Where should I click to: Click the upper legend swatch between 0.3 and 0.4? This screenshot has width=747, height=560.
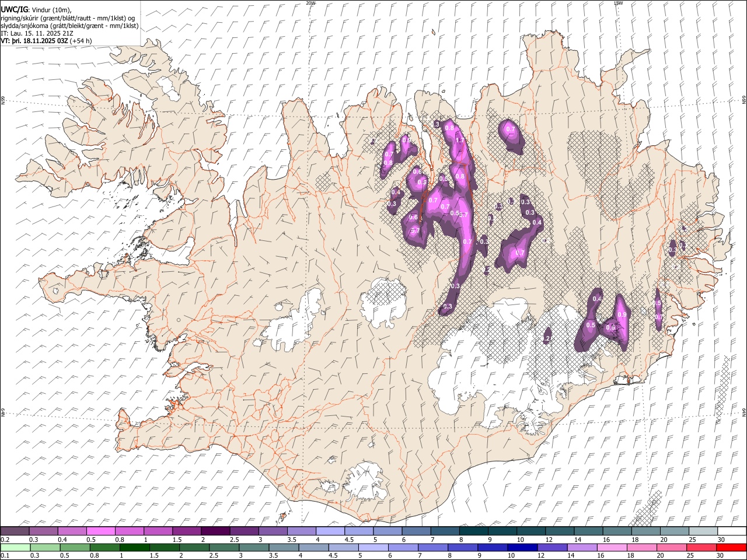(x=44, y=531)
